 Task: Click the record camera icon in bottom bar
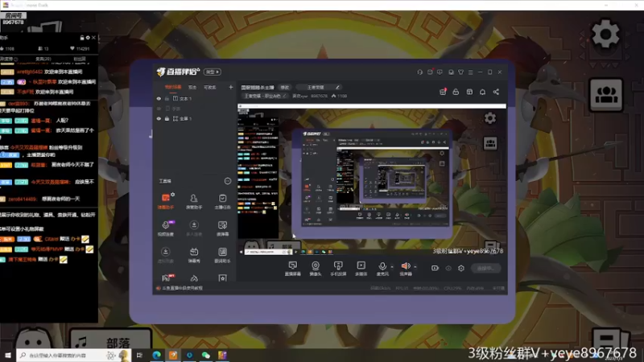pos(435,268)
